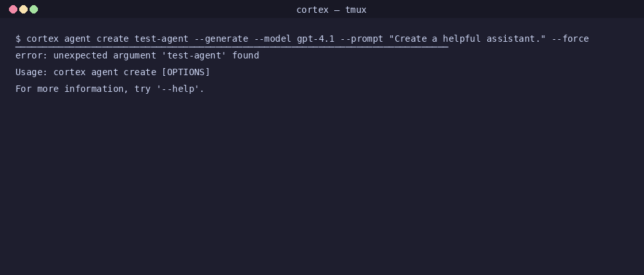Click "For more information" hint text
This screenshot has height=275, width=644.
69,89
